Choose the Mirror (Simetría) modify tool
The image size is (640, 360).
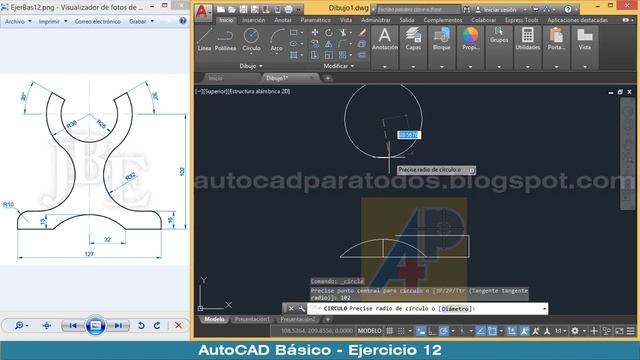[x=329, y=43]
